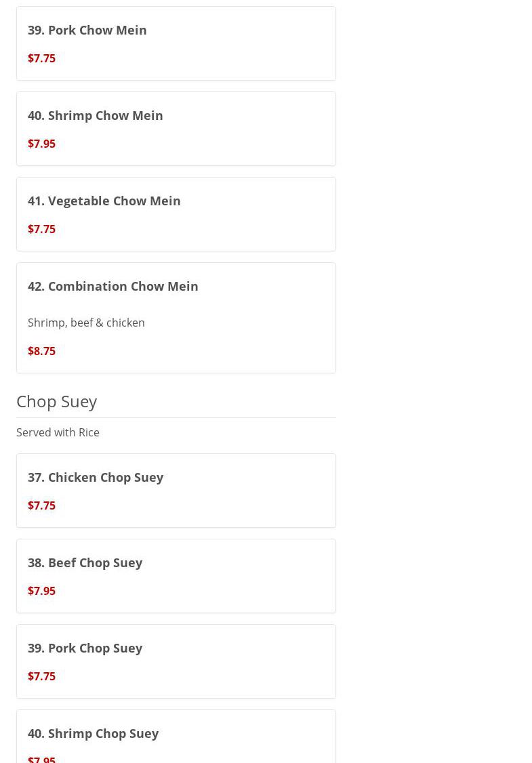Click the $7.75 price under Pork Chop Suey
The height and width of the screenshot is (763, 532).
[41, 676]
